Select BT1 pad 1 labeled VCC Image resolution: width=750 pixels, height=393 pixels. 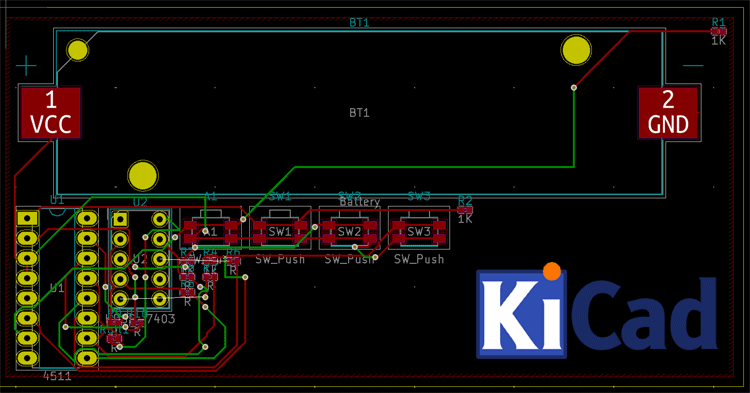point(50,113)
